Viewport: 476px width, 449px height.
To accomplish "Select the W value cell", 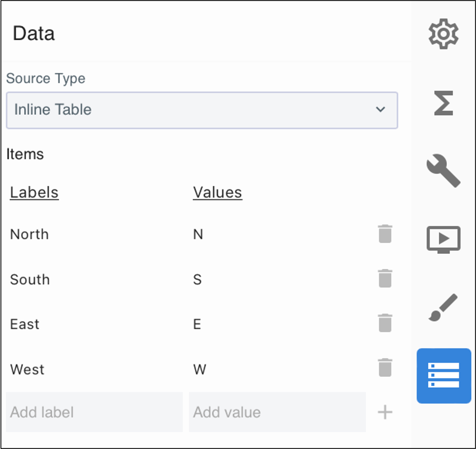I will point(199,369).
